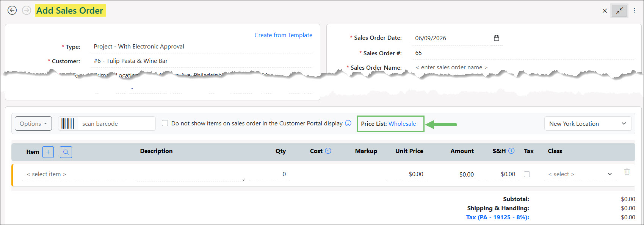Click the Markup column header
The width and height of the screenshot is (644, 225).
pos(366,151)
